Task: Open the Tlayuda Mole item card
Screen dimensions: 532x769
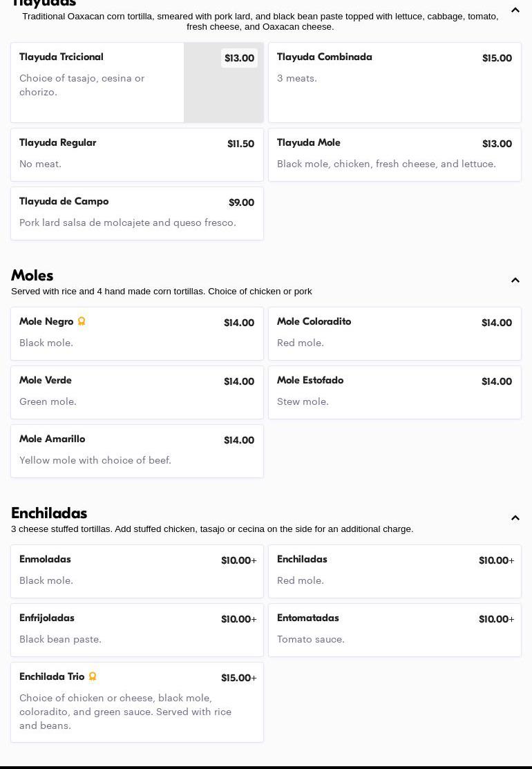Action: (x=395, y=154)
